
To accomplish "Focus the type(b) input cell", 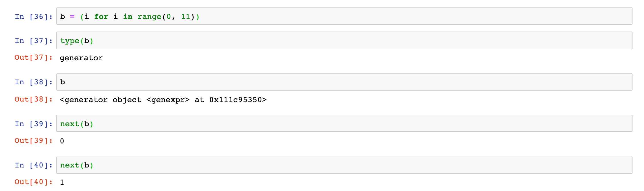I will [344, 40].
